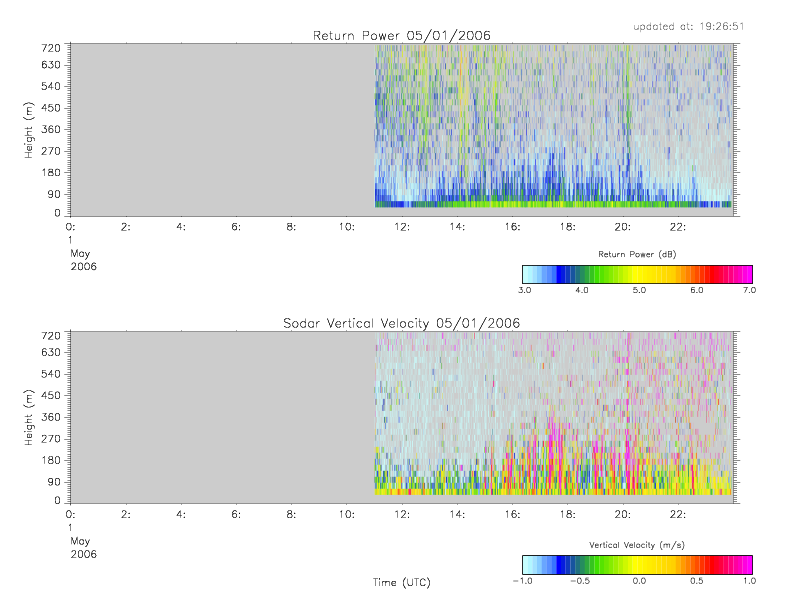
Task: Click the 720 height tick on Return Power plot
Action: [x=50, y=48]
